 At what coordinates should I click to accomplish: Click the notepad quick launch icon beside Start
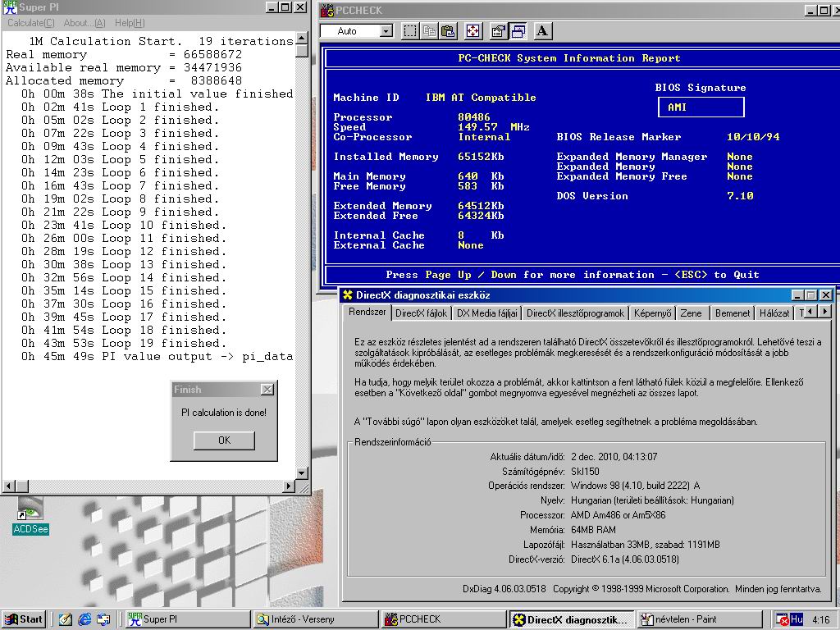(66, 619)
